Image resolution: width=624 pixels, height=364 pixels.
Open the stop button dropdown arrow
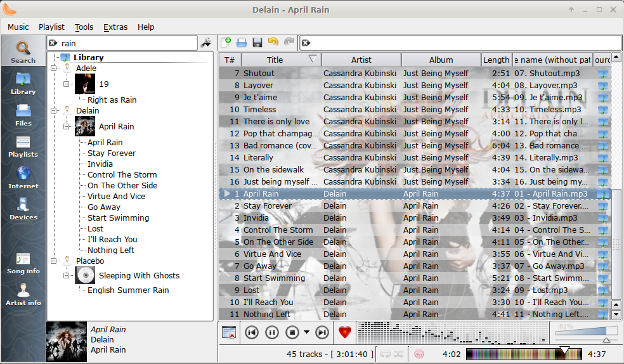click(x=306, y=332)
